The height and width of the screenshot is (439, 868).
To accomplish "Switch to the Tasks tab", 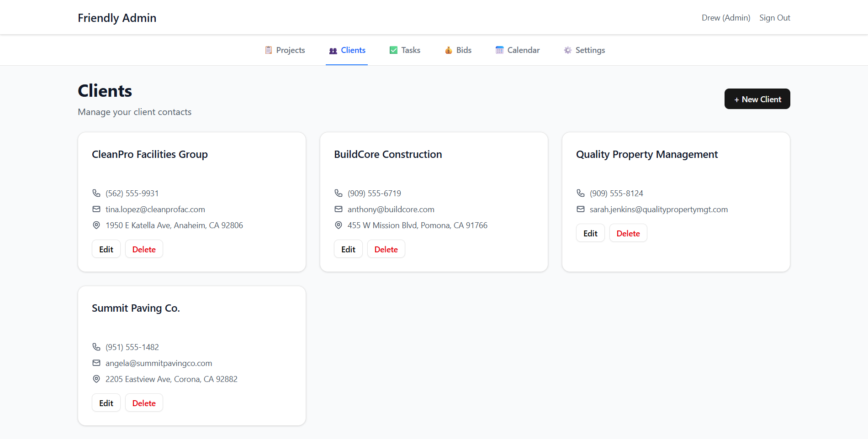I will [405, 50].
